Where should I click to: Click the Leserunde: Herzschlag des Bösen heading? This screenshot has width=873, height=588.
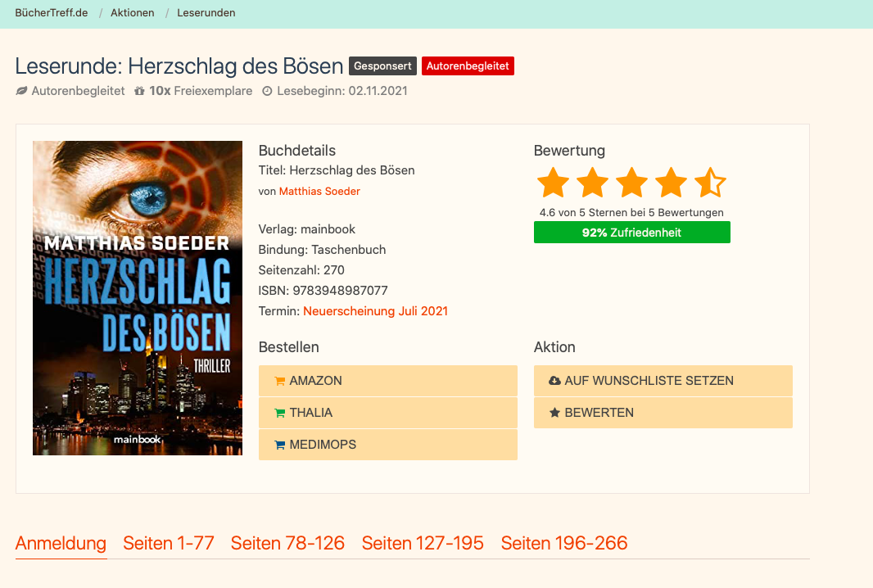point(179,66)
